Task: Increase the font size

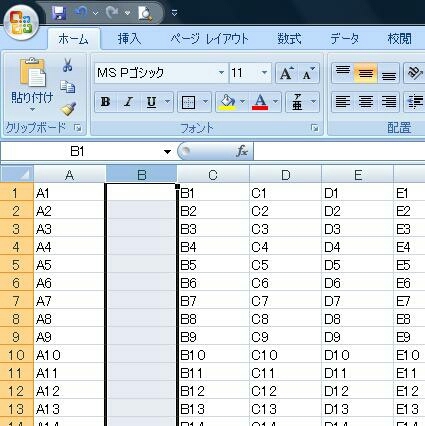Action: pyautogui.click(x=286, y=73)
